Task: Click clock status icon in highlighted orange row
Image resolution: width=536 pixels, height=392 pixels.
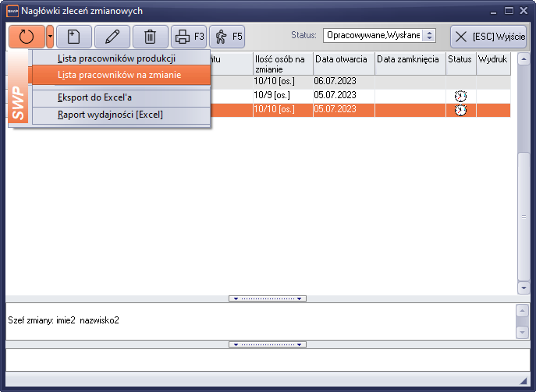Action: [x=460, y=110]
